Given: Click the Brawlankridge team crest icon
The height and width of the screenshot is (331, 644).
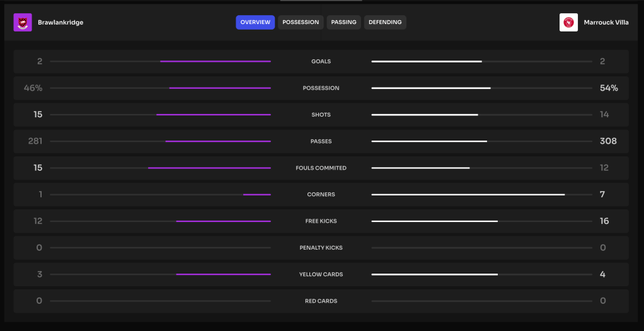Looking at the screenshot, I should click(x=23, y=23).
